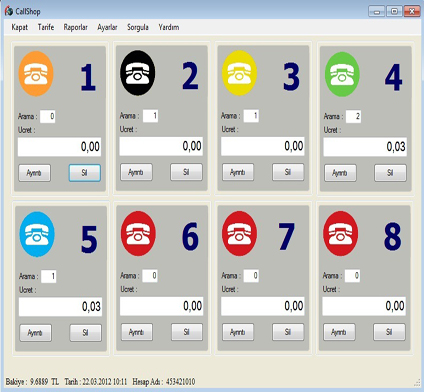Open the Yardım menu
The height and width of the screenshot is (392, 424).
169,27
